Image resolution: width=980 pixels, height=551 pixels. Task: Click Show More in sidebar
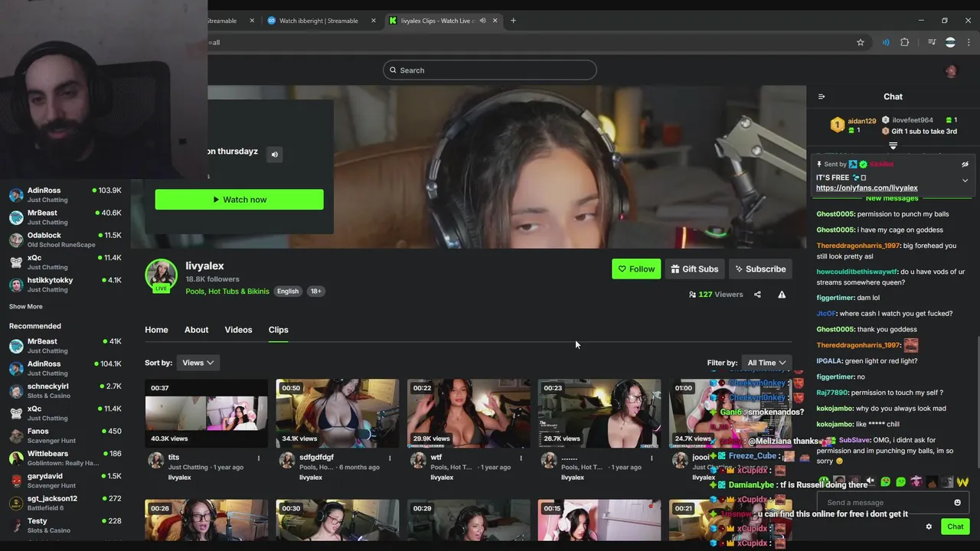click(x=25, y=307)
